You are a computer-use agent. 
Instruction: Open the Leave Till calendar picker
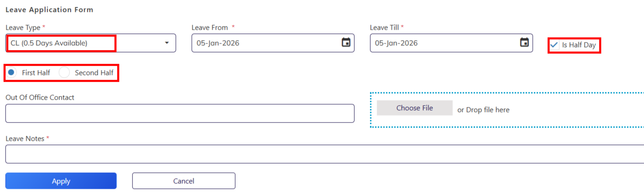click(524, 43)
